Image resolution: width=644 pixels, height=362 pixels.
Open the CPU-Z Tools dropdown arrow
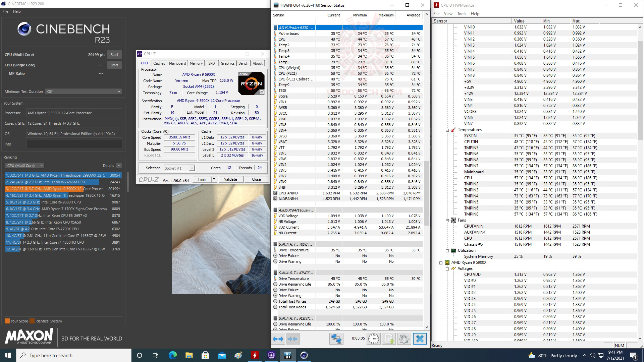pos(214,179)
